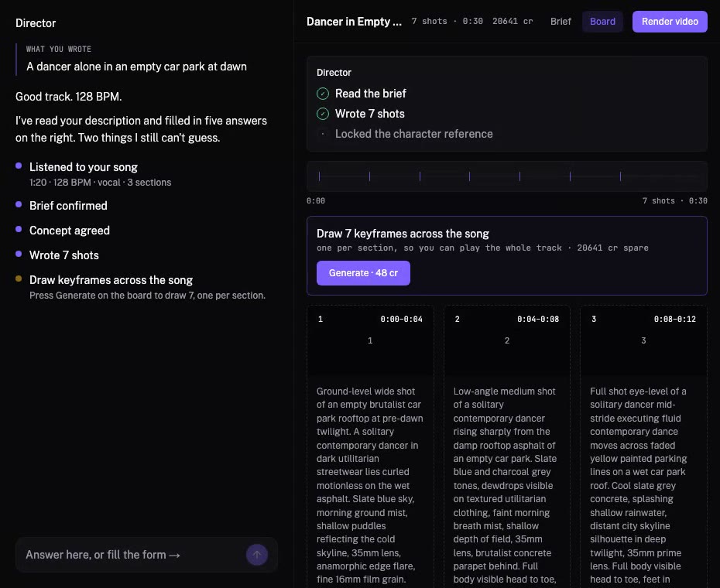Screen dimensions: 720x588
Task: Click the project title Dancer in Empty ...
Action: 354,22
